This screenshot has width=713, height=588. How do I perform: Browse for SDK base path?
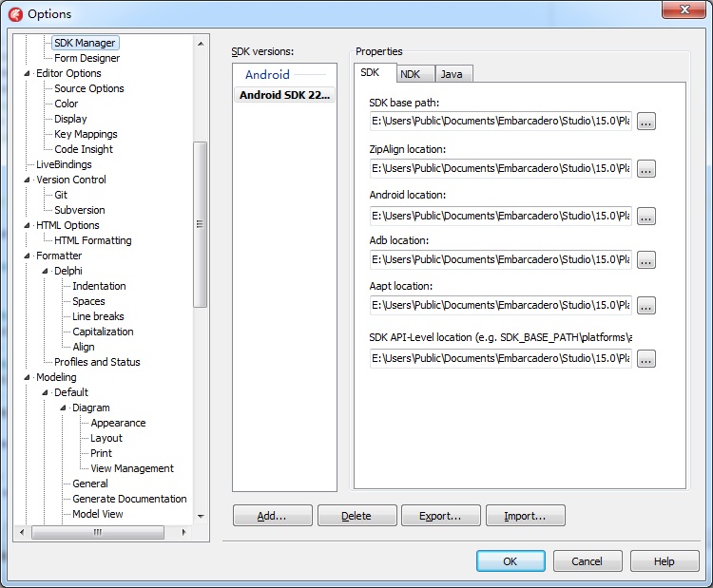pyautogui.click(x=646, y=122)
